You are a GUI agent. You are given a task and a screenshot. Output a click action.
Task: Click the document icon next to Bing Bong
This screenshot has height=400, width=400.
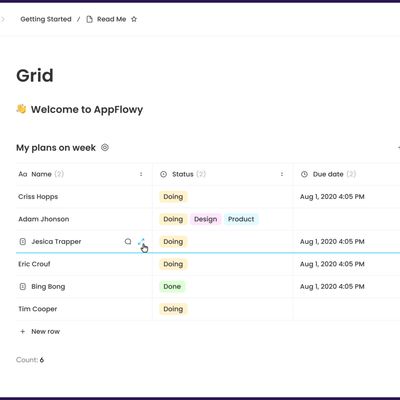pyautogui.click(x=23, y=286)
